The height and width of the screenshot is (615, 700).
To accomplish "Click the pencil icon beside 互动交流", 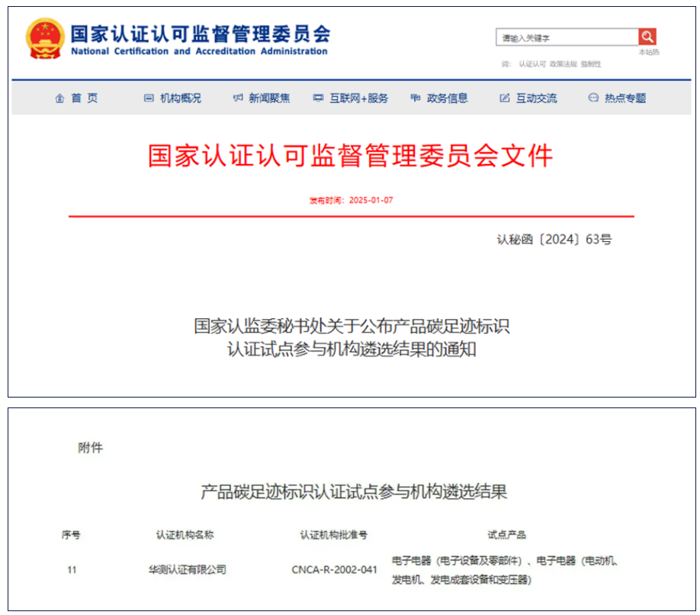I will (504, 98).
